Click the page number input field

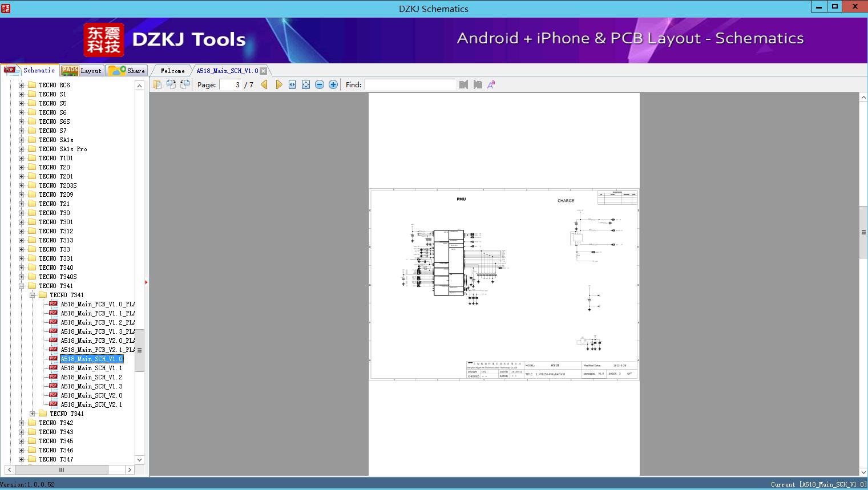pyautogui.click(x=230, y=84)
